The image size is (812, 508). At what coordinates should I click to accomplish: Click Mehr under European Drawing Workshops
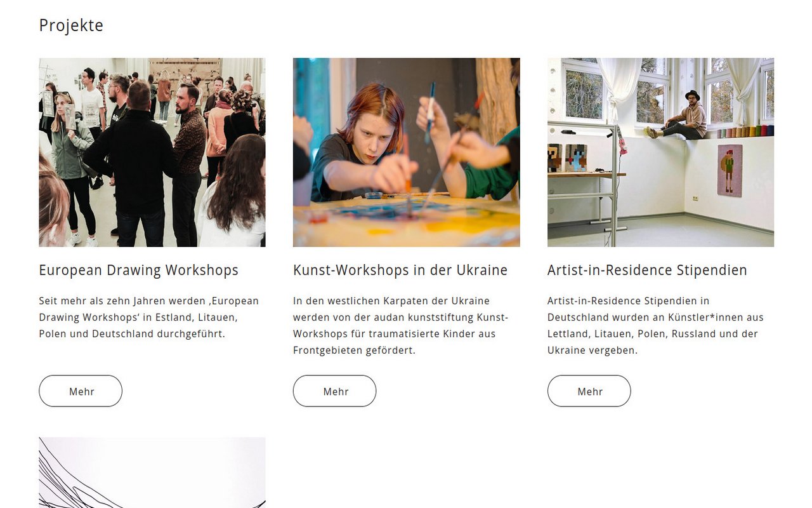81,391
